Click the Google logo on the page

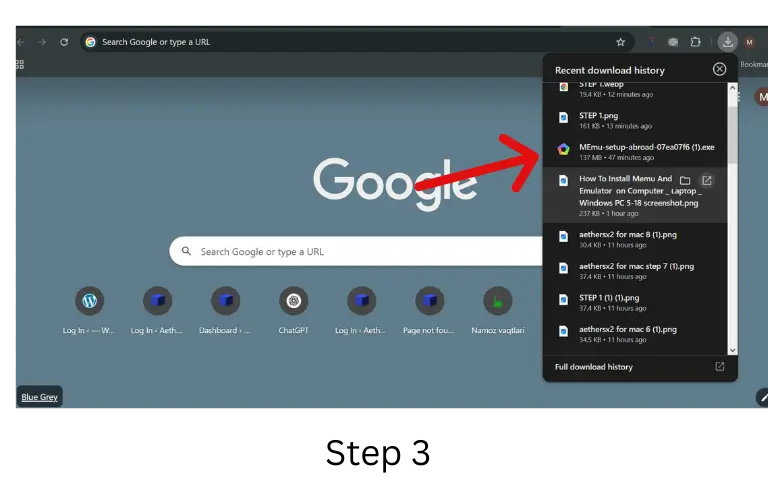[395, 183]
